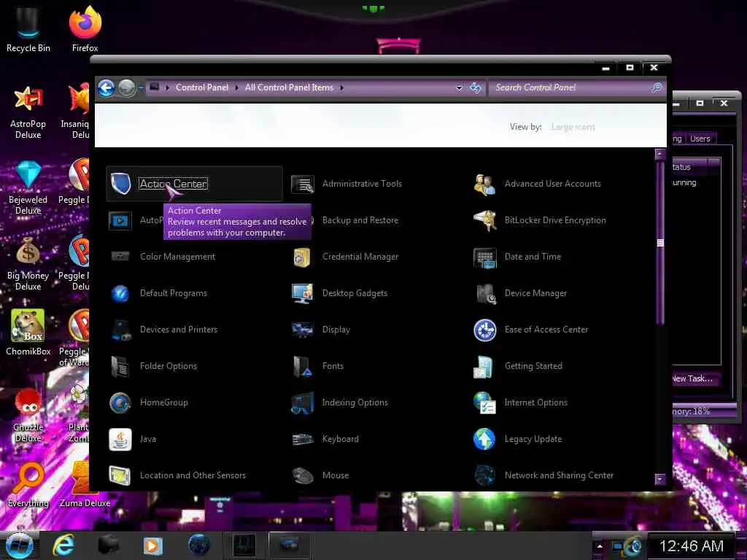Open the Action Center shield icon
The height and width of the screenshot is (560, 747).
coord(120,183)
